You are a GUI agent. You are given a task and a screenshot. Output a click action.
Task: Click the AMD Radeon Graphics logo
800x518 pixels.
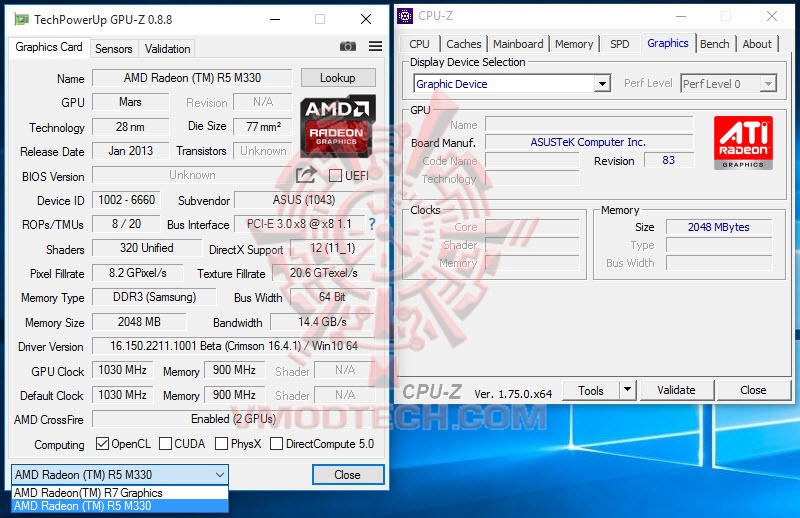pos(337,126)
